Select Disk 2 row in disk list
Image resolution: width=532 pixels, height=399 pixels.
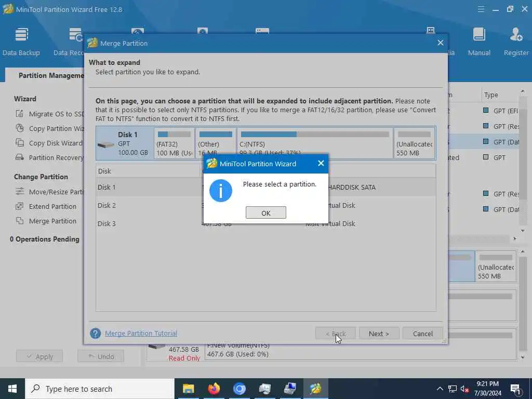tap(265, 205)
